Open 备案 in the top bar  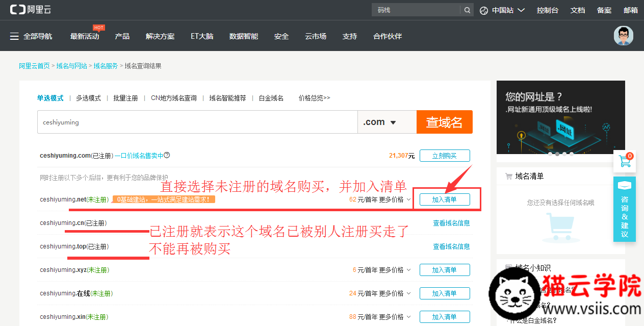(604, 10)
